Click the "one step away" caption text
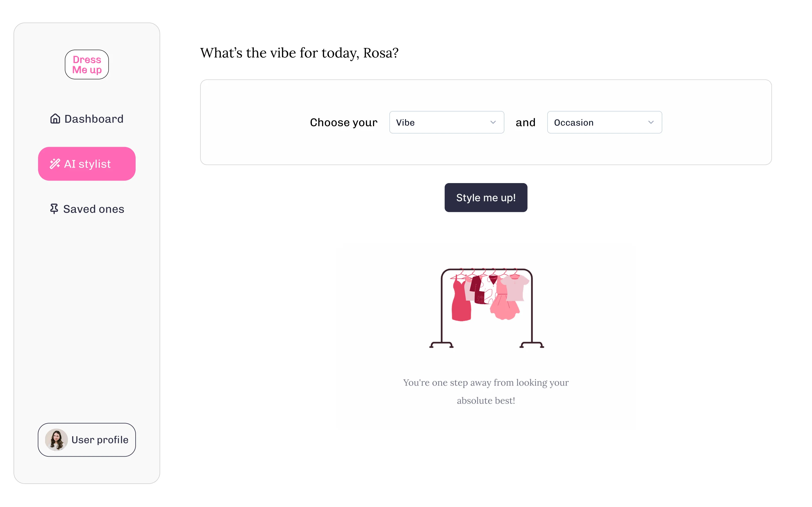The image size is (812, 507). pyautogui.click(x=486, y=391)
